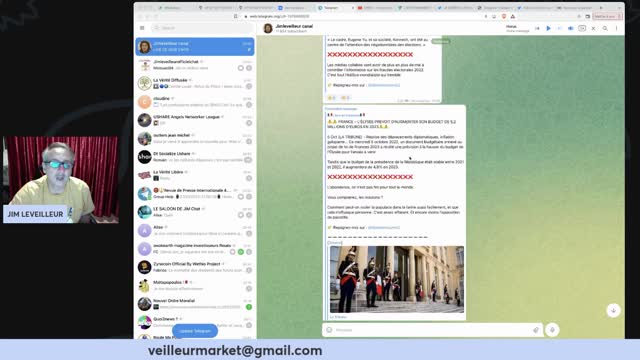The height and width of the screenshot is (360, 640).
Task: Select LE SALON DE JIM Chat
Action: click(x=195, y=212)
